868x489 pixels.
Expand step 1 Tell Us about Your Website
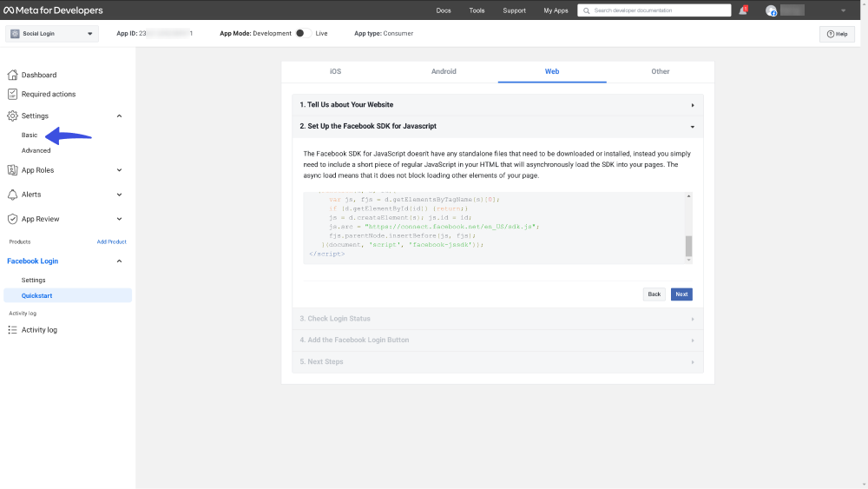497,105
